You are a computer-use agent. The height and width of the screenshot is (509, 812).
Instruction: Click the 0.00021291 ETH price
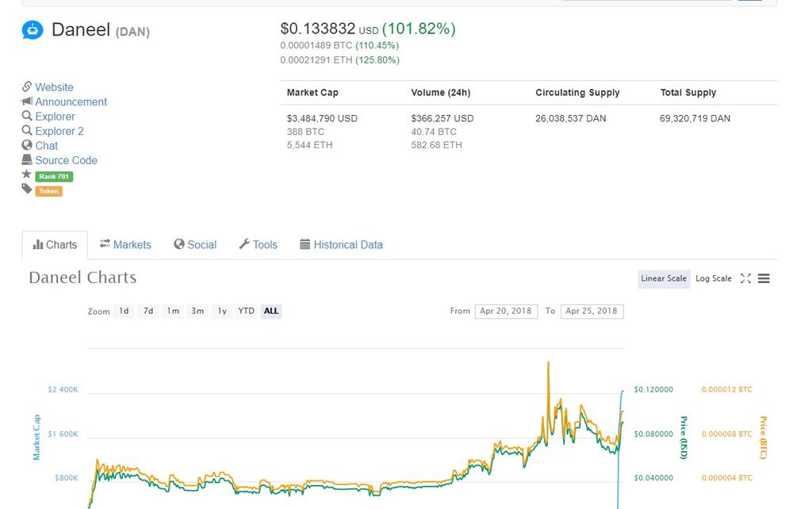coord(316,60)
